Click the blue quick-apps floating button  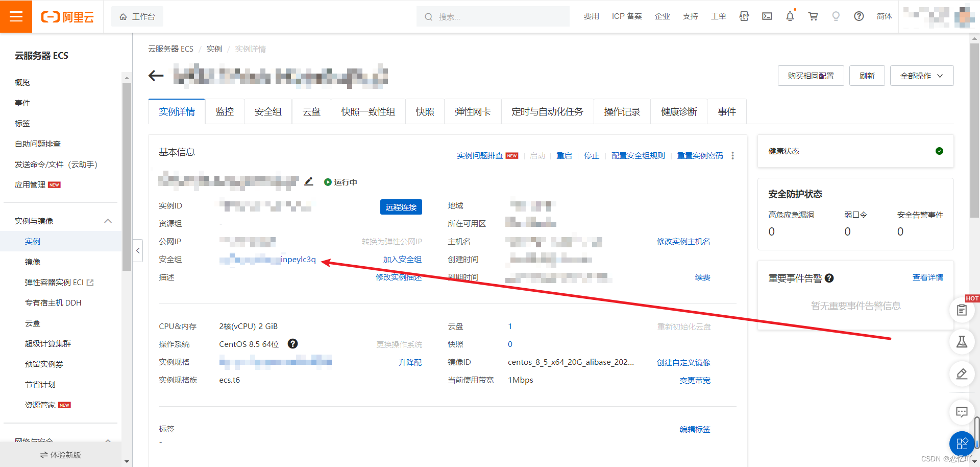962,443
